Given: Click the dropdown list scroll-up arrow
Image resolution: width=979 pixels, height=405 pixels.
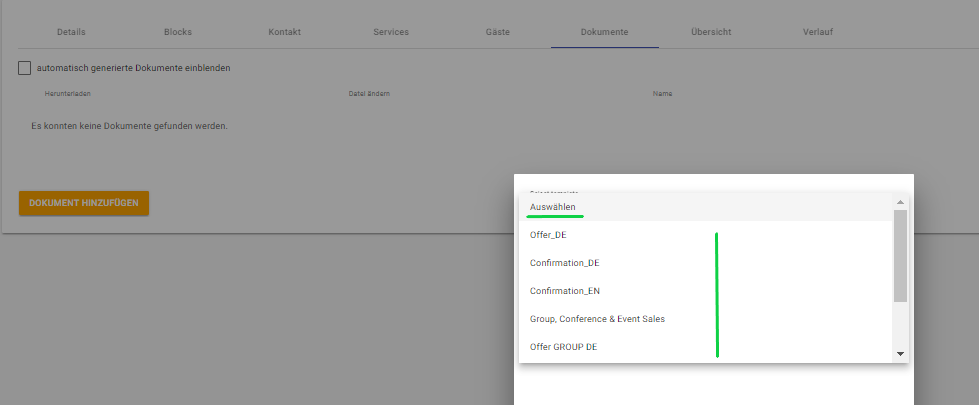Looking at the screenshot, I should 900,202.
